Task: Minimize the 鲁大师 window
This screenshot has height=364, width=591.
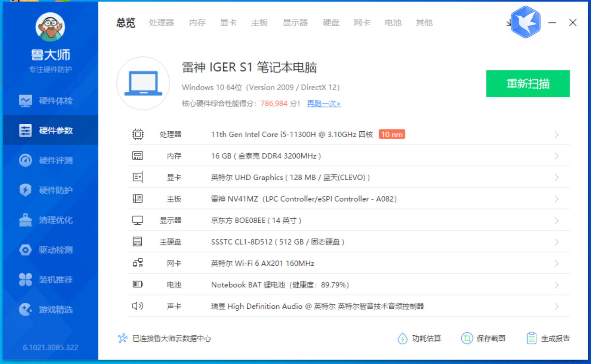Action: tap(552, 23)
